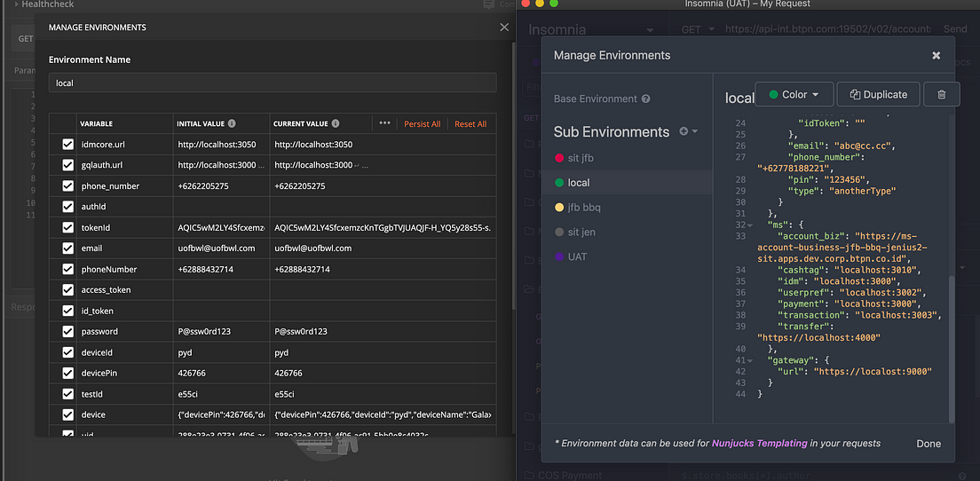This screenshot has height=481, width=980.
Task: Select the local sub environment
Action: 627,183
